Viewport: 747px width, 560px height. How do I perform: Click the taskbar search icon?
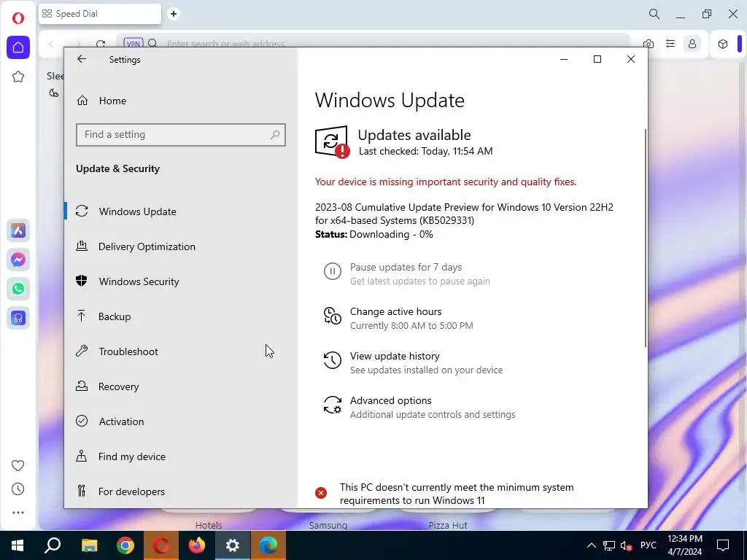[53, 545]
